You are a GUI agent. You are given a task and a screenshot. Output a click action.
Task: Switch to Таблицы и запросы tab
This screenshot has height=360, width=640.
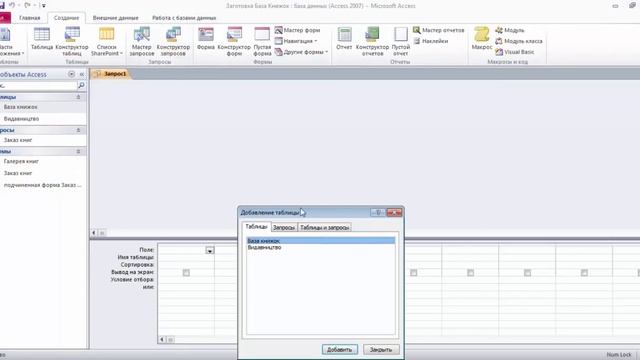324,227
